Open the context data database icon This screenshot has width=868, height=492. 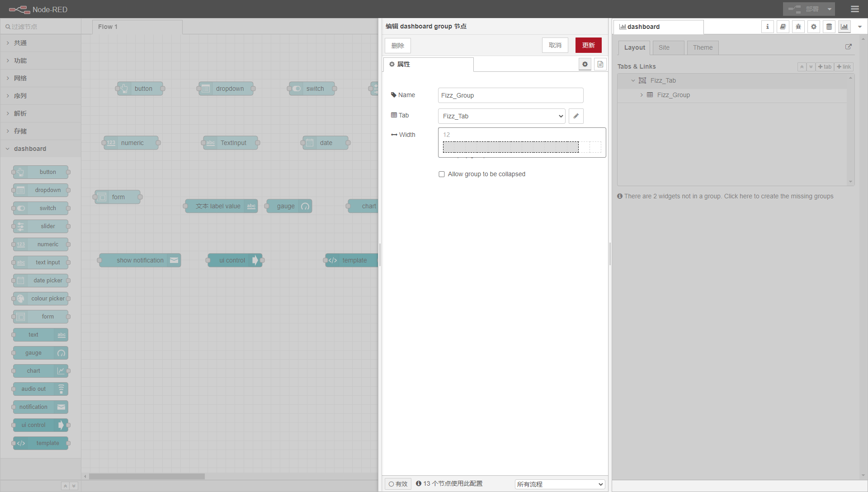tap(829, 27)
